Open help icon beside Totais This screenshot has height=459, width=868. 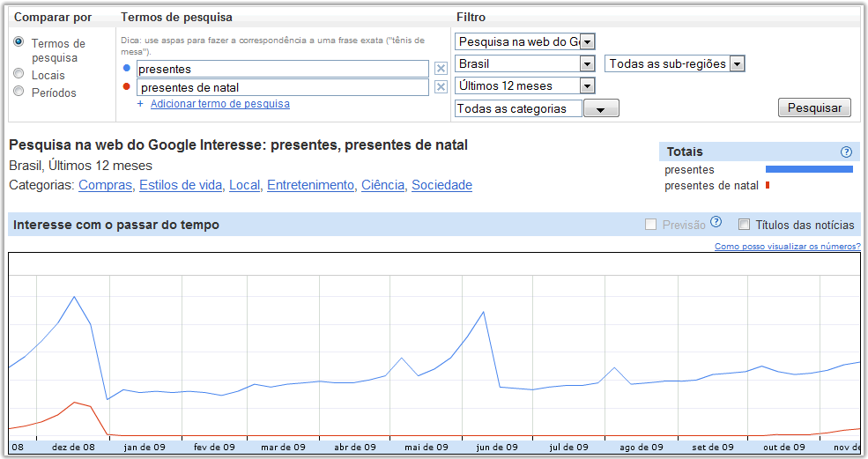point(846,152)
